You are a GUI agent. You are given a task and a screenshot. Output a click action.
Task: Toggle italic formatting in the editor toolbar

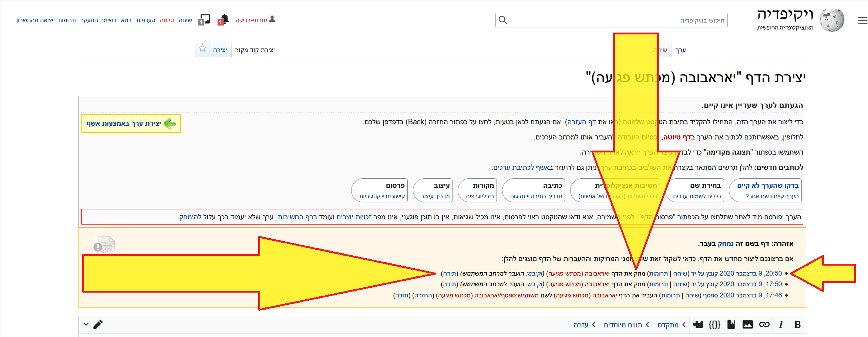[781, 324]
